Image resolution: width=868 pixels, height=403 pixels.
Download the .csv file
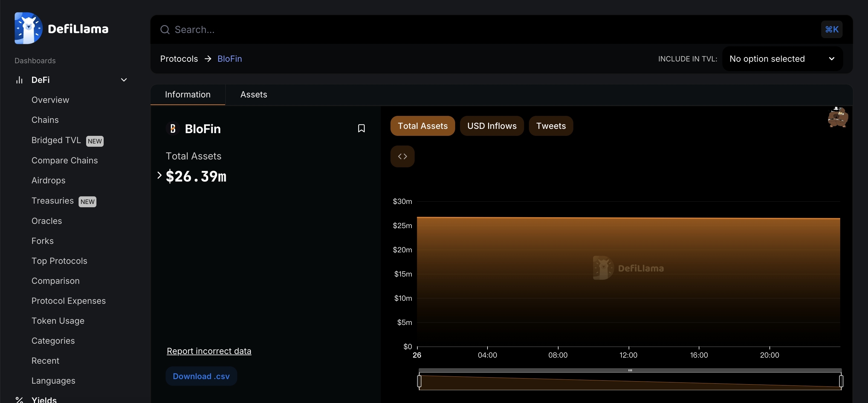(x=201, y=376)
